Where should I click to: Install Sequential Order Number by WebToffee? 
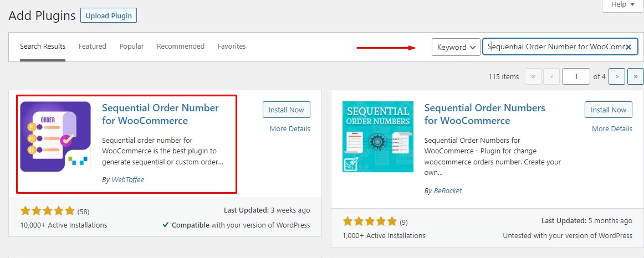click(287, 110)
